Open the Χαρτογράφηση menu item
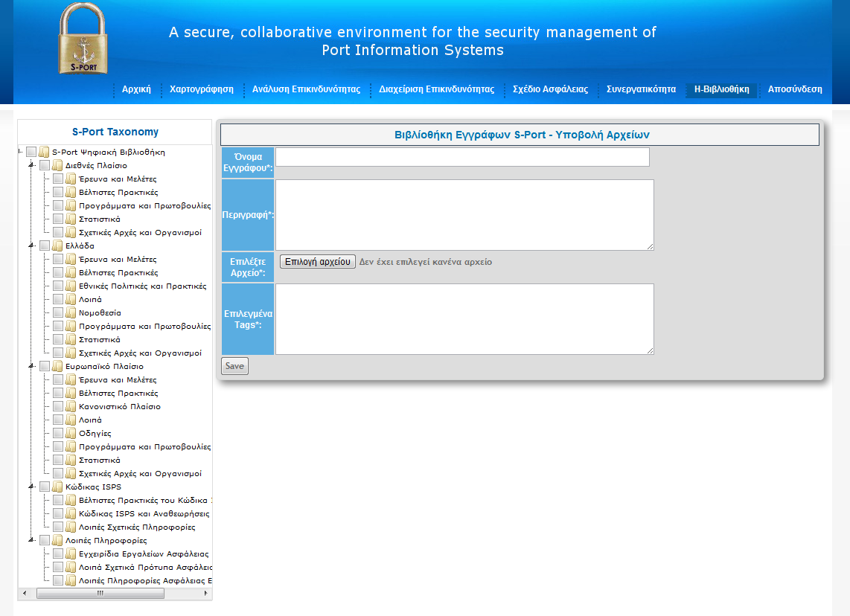 (202, 89)
